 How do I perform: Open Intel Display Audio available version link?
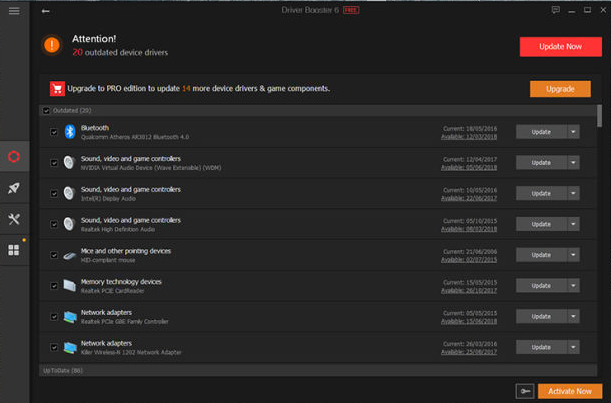click(x=469, y=198)
